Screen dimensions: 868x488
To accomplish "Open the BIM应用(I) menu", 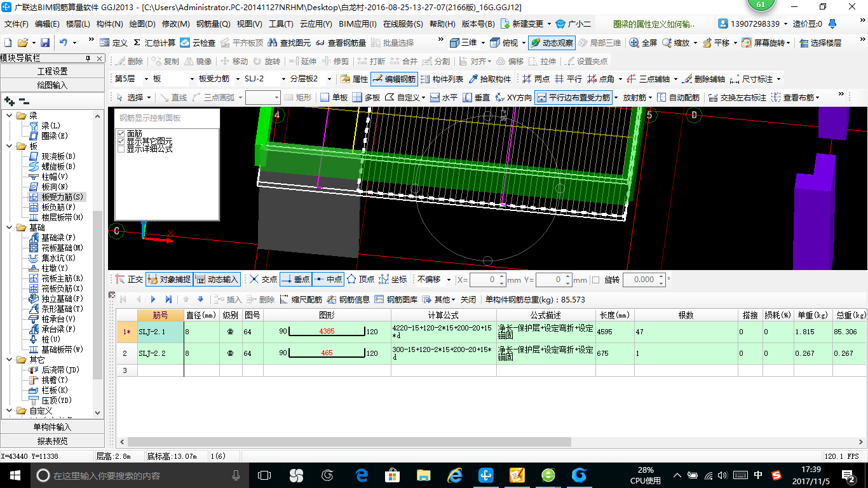I will (x=357, y=24).
